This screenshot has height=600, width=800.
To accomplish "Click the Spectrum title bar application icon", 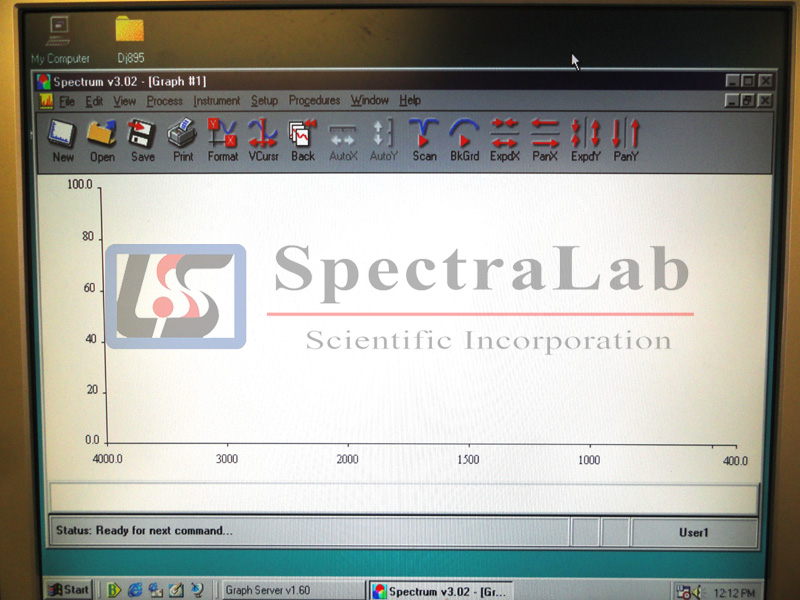I will coord(43,82).
